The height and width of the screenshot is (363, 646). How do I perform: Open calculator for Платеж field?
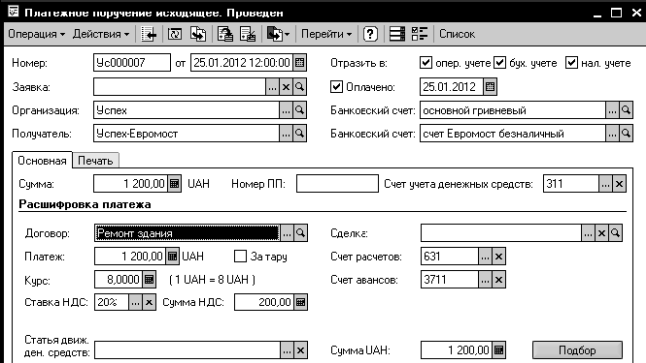coord(172,257)
